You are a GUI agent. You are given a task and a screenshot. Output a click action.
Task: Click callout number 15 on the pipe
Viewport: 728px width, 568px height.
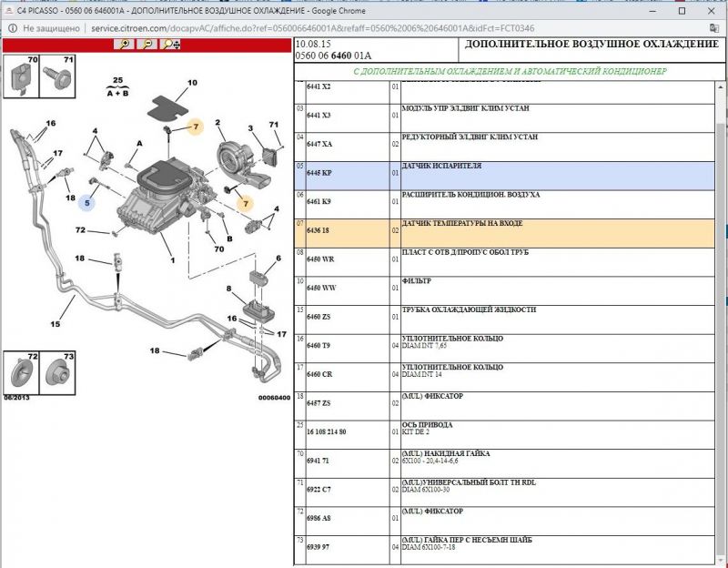coord(56,323)
